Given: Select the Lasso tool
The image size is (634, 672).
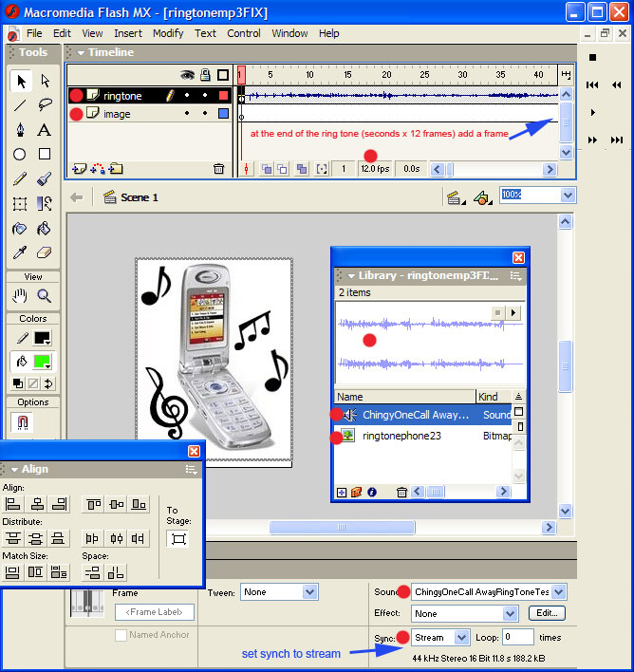Looking at the screenshot, I should 44,105.
